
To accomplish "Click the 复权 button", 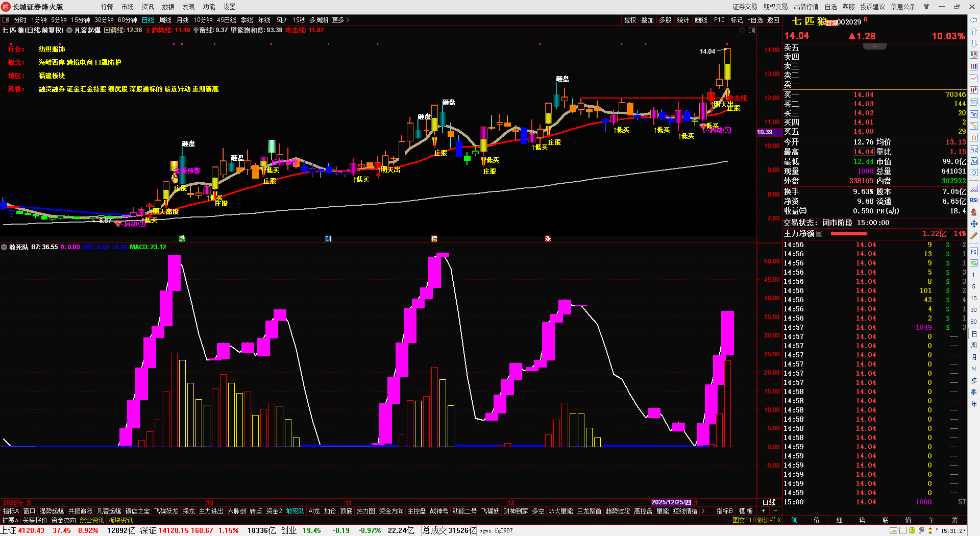I will 630,20.
